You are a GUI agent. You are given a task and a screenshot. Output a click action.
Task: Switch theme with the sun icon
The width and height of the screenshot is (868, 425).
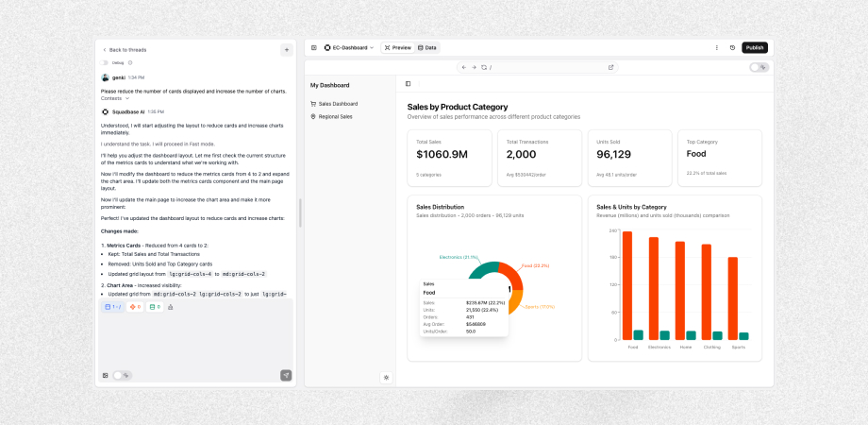pyautogui.click(x=387, y=378)
